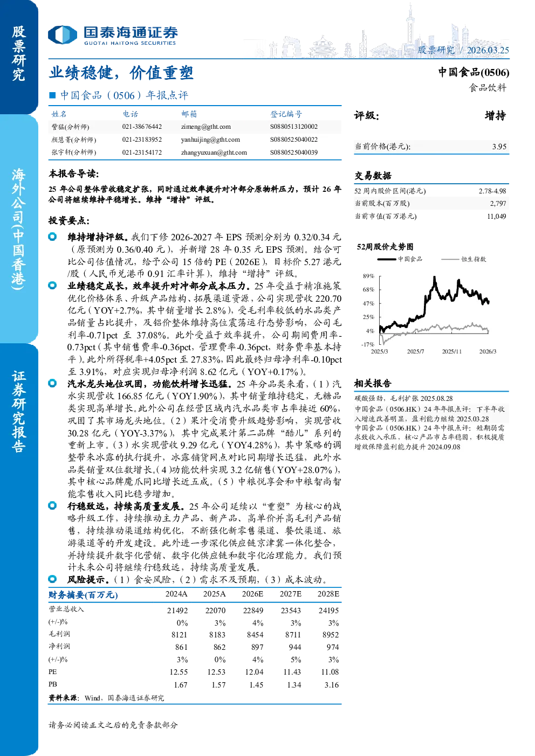535x756 pixels.
Task: Click the current price value '3.95'
Action: tap(499, 147)
